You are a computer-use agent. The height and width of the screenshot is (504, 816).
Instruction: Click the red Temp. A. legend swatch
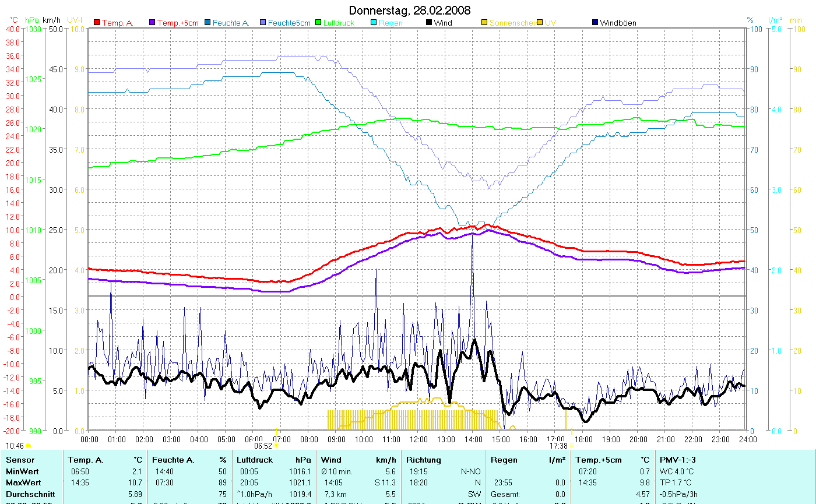pyautogui.click(x=97, y=23)
